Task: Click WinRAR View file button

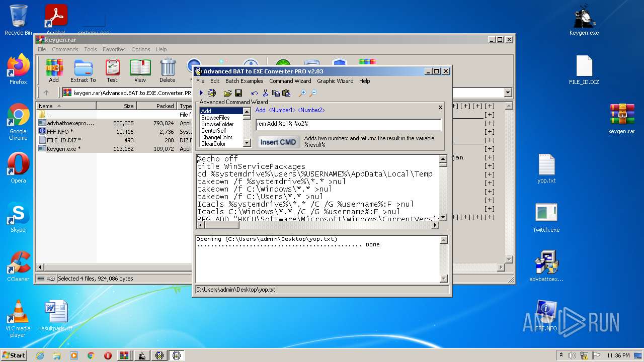Action: point(140,71)
